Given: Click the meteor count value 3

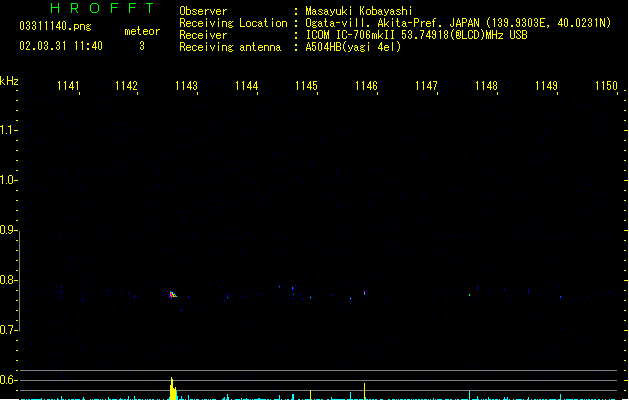Looking at the screenshot, I should tap(142, 46).
